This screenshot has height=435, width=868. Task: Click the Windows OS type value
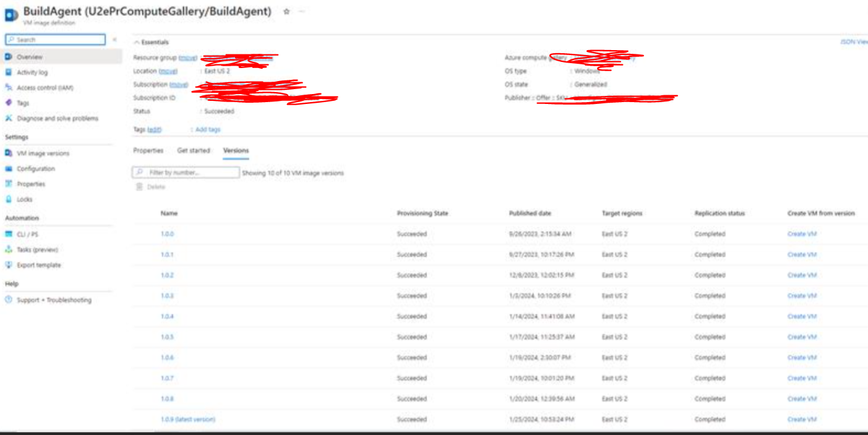[x=587, y=71]
